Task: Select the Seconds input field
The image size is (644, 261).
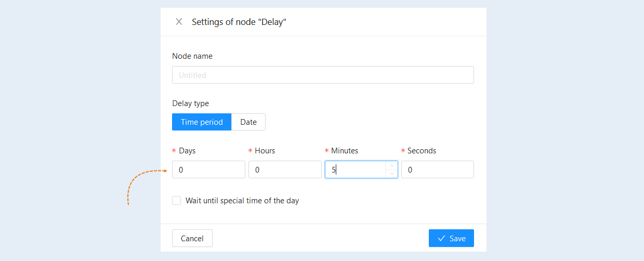Action: click(438, 169)
